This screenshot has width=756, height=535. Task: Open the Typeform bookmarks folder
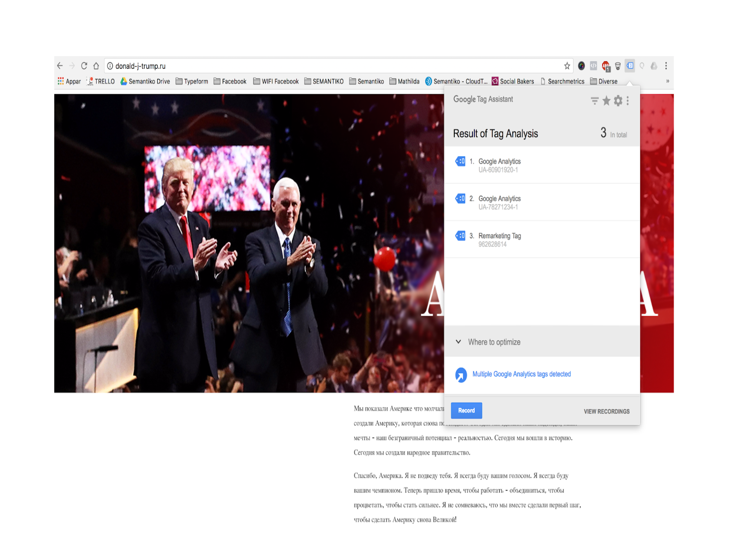(192, 81)
